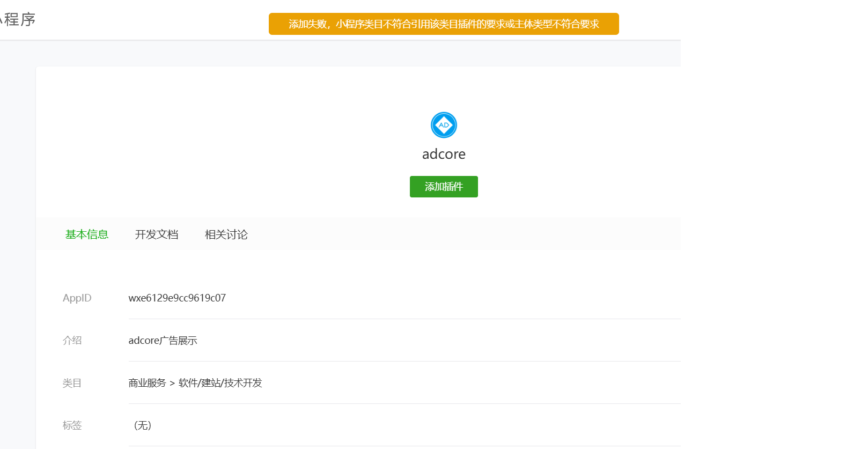Click the adcore plugin name text
Viewport: 868px width, 449px height.
(444, 154)
